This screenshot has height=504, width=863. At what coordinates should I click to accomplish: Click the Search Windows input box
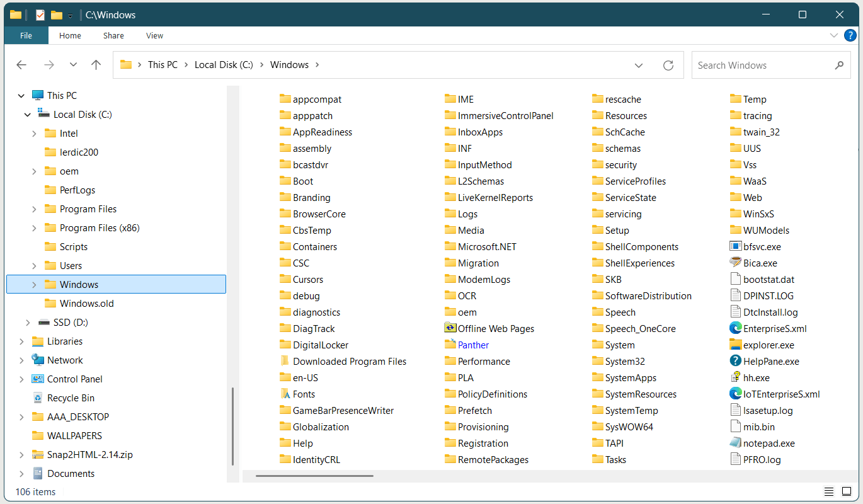click(762, 65)
